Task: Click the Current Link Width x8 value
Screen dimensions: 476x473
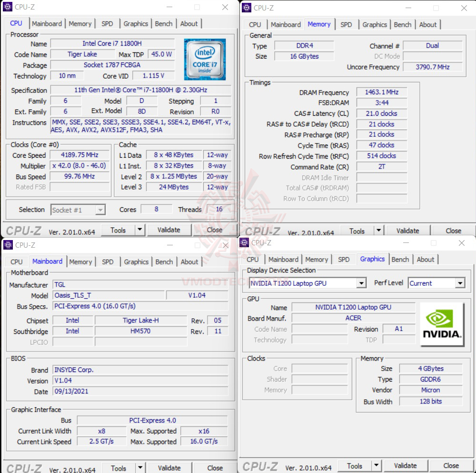Action: coord(101,431)
